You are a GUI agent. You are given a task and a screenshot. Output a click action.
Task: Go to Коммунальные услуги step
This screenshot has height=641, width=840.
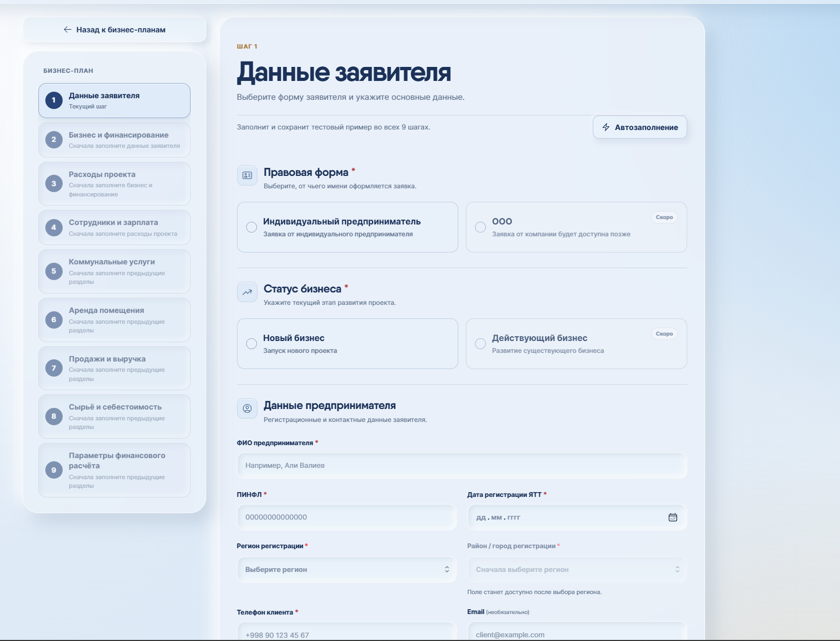click(114, 271)
